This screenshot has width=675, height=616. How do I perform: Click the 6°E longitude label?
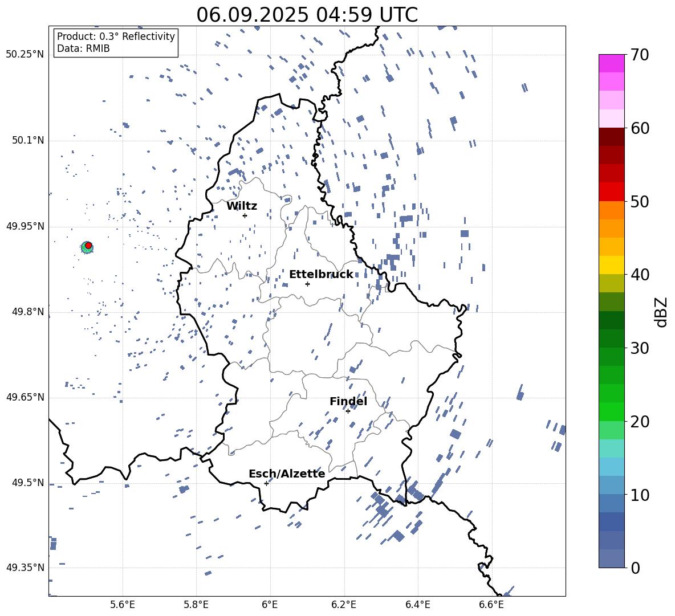click(270, 605)
